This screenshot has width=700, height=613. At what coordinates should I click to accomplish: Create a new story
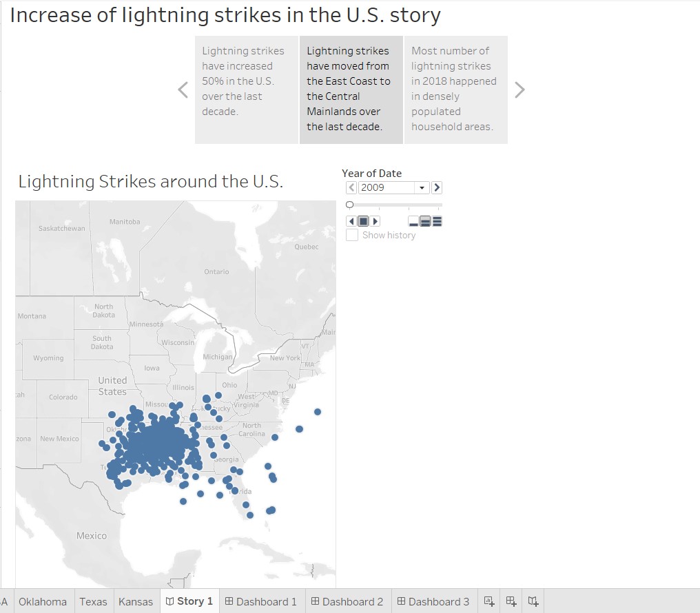[x=533, y=601]
